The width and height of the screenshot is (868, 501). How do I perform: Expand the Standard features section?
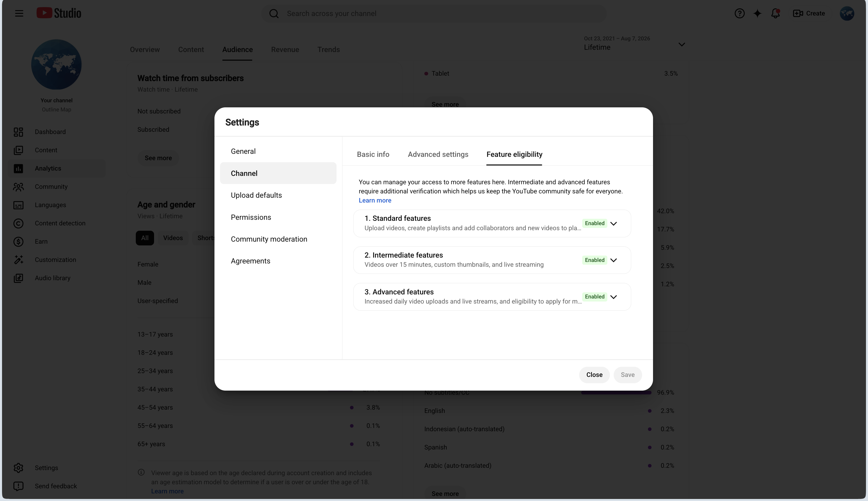point(613,224)
